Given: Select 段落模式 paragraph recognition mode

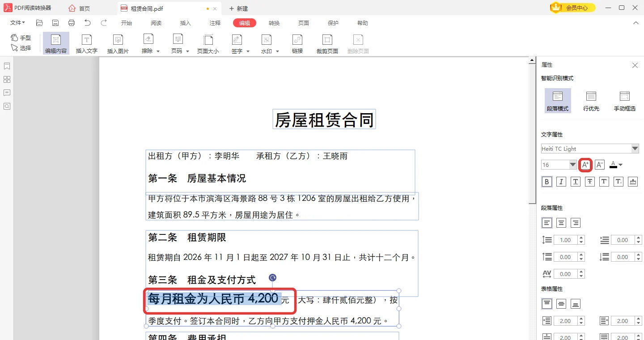Looking at the screenshot, I should pyautogui.click(x=558, y=101).
